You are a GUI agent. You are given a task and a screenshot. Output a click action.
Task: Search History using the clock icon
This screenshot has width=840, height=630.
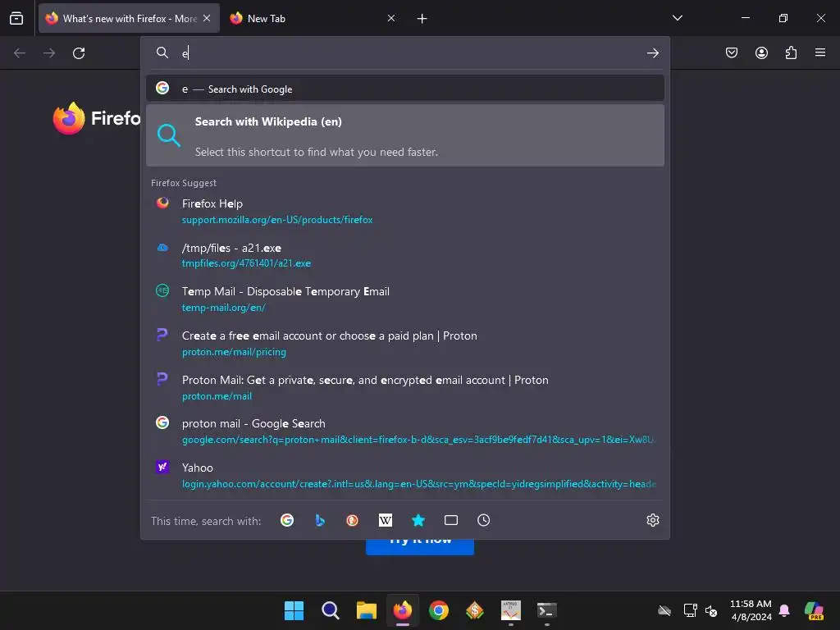[x=484, y=520]
